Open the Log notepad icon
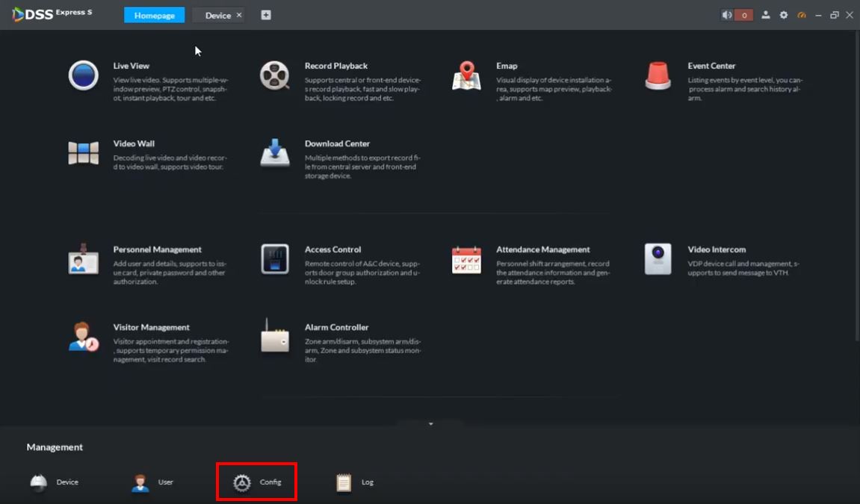The image size is (860, 504). click(x=344, y=482)
